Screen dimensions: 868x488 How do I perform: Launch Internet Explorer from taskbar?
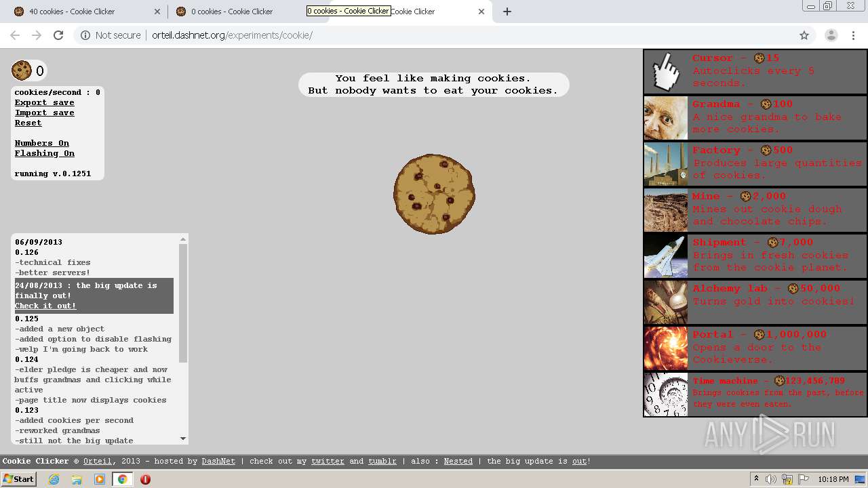[x=54, y=479]
